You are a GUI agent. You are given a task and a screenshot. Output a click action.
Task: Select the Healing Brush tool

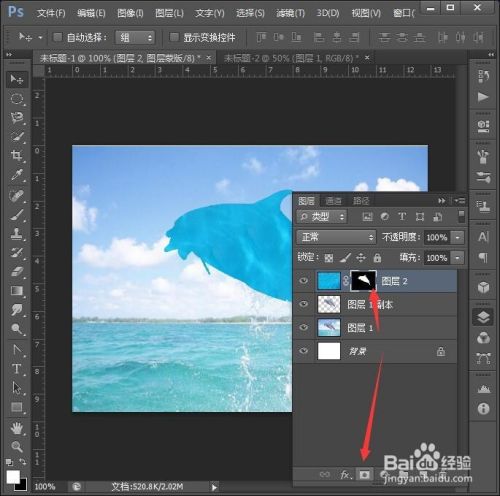coord(16,196)
